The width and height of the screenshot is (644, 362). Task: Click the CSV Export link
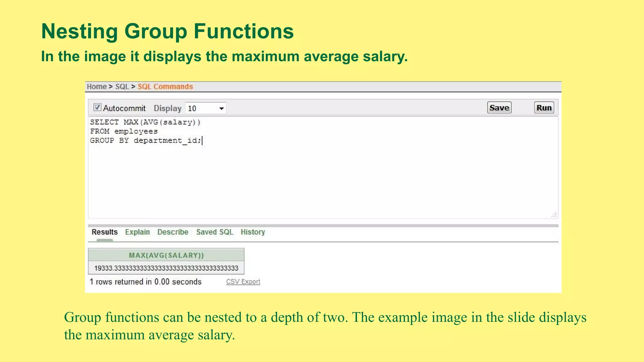point(243,282)
